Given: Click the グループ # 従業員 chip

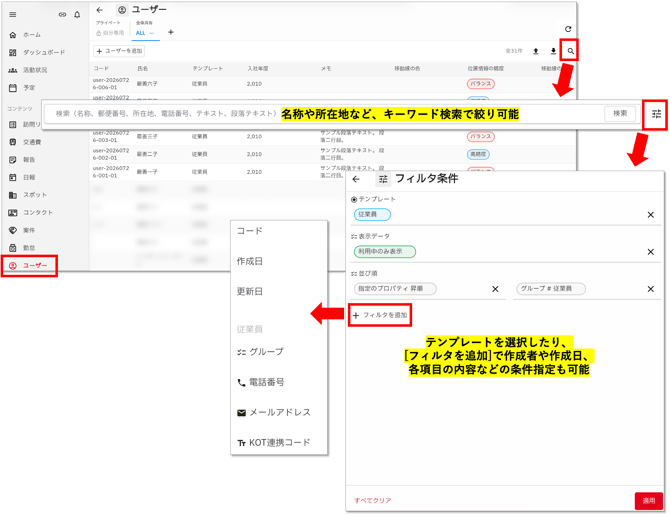Looking at the screenshot, I should [x=551, y=289].
